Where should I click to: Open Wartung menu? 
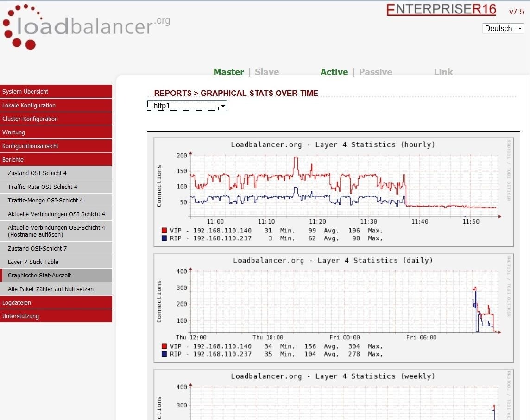pos(56,132)
